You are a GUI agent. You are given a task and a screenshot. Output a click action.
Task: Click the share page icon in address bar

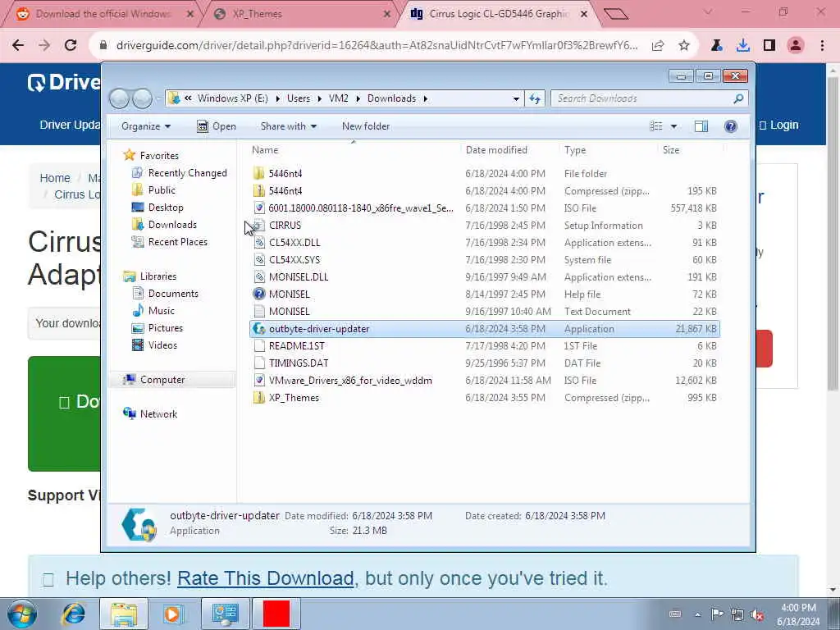658,46
